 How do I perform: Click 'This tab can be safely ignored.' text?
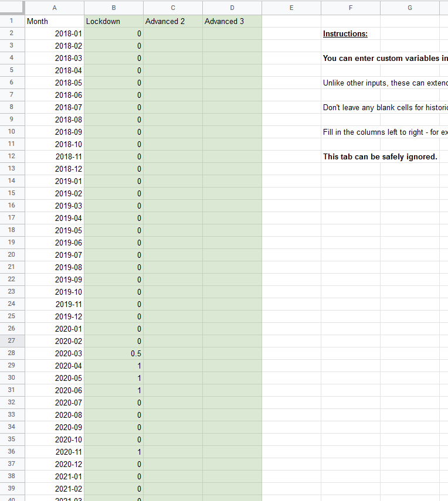380,156
